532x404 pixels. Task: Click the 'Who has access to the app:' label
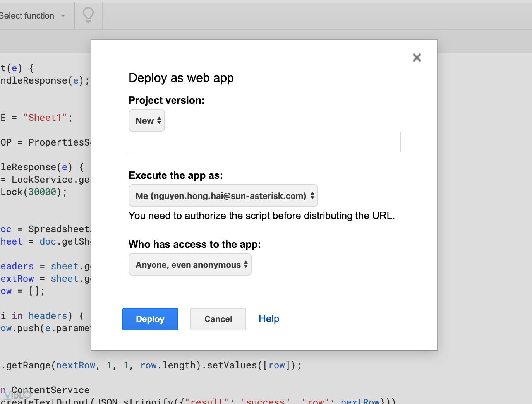click(194, 245)
